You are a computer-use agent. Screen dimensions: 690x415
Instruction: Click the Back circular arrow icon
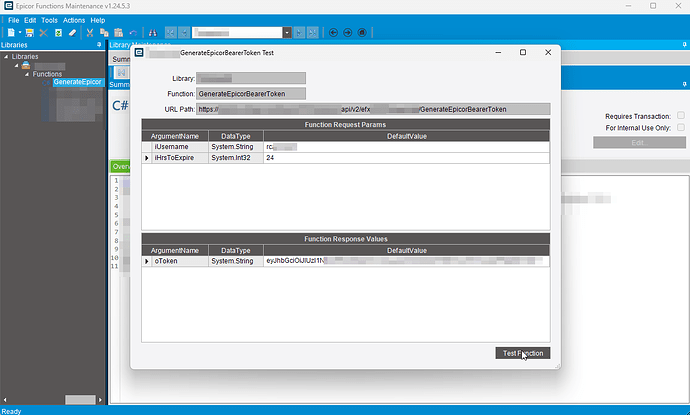click(x=333, y=33)
